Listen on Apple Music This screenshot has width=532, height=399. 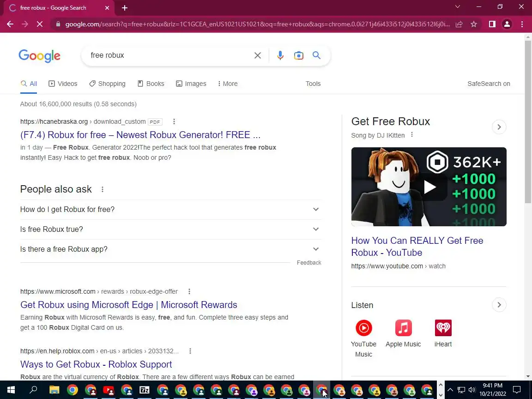coord(403,333)
